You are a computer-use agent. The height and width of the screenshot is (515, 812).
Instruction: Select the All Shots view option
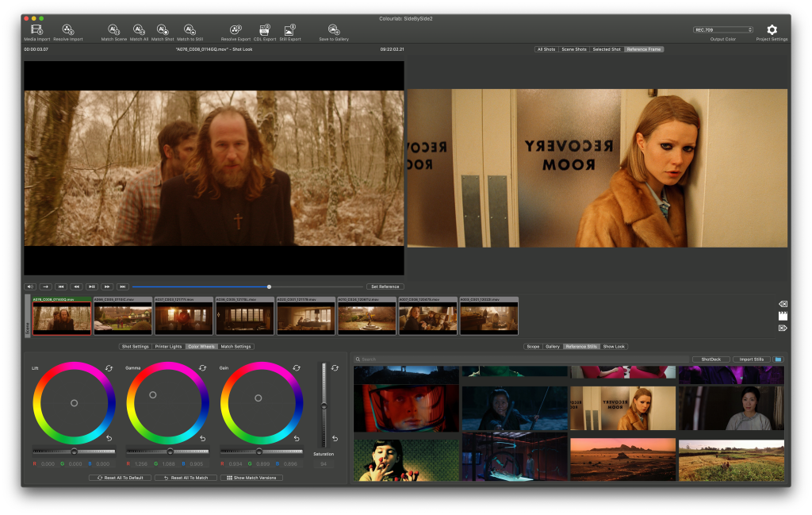coord(546,49)
